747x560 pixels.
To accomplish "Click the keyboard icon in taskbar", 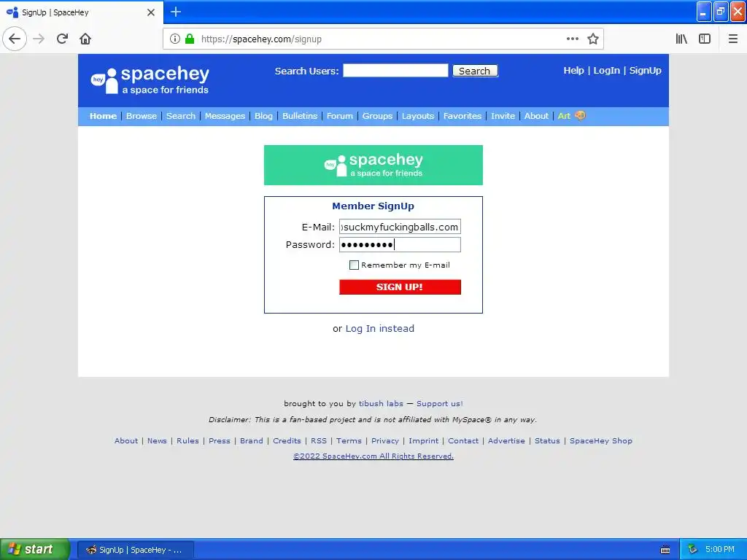I will coord(665,550).
